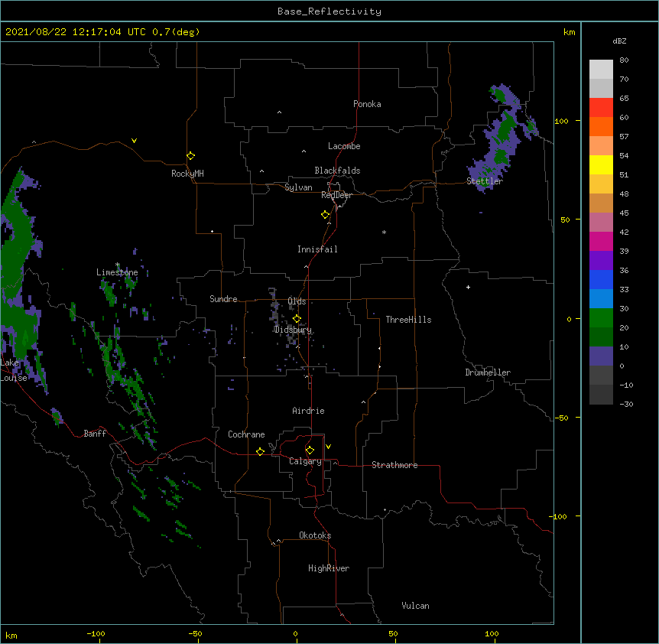
Task: Click the Drumheller town label
Action: (488, 372)
